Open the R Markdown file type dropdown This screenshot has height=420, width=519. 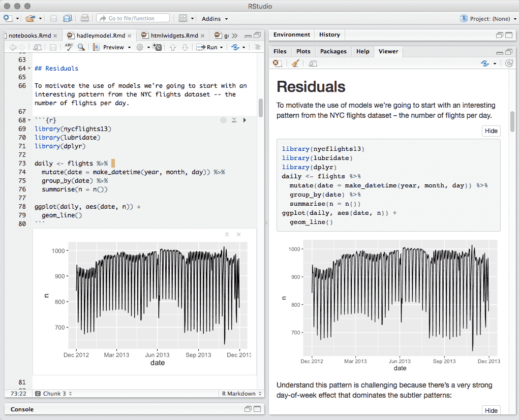point(241,394)
